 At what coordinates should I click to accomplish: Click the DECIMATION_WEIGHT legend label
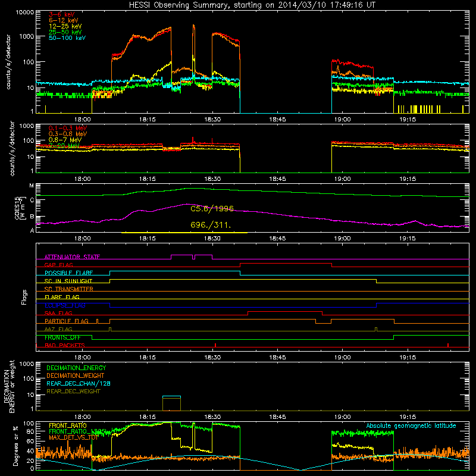tap(76, 375)
